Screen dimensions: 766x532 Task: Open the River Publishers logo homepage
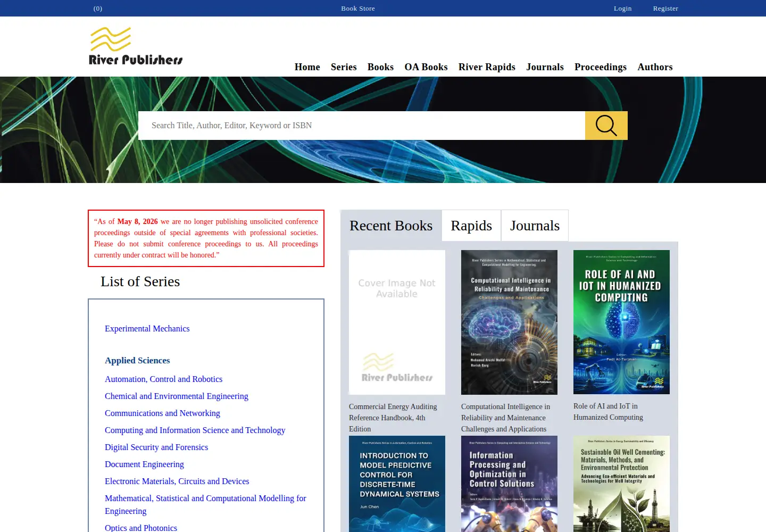pos(136,46)
